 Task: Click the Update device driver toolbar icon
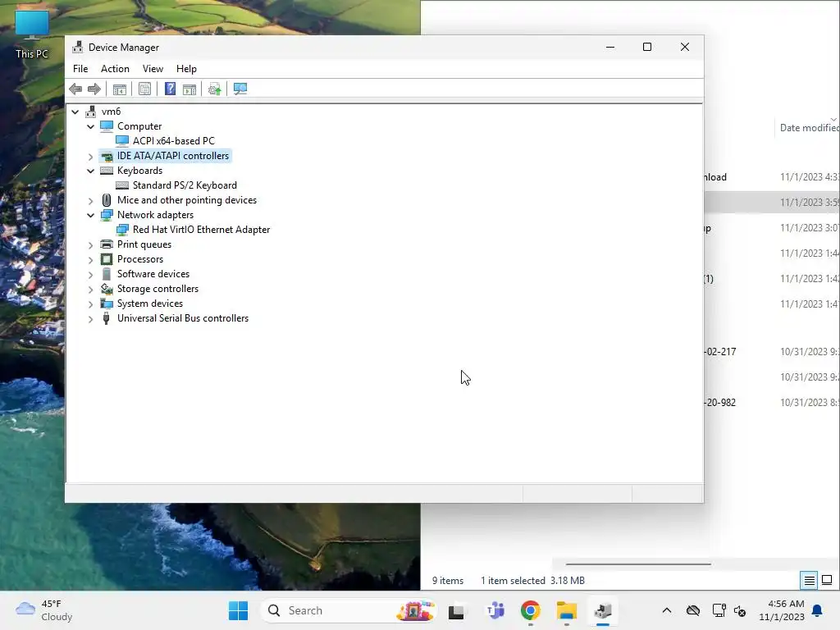click(x=214, y=89)
